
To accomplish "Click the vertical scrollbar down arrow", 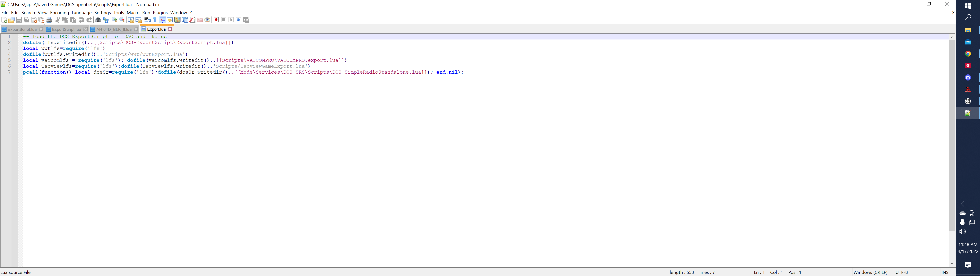I will tap(952, 264).
